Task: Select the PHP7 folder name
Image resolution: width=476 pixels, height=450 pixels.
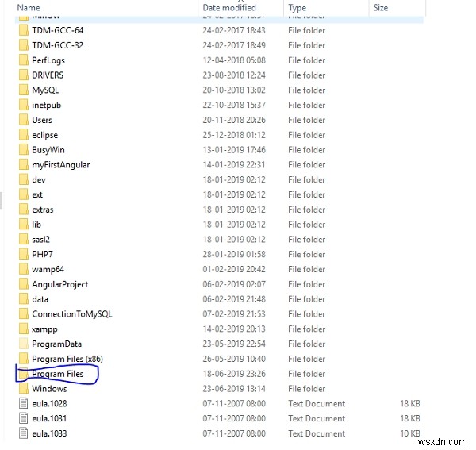Action: (42, 254)
